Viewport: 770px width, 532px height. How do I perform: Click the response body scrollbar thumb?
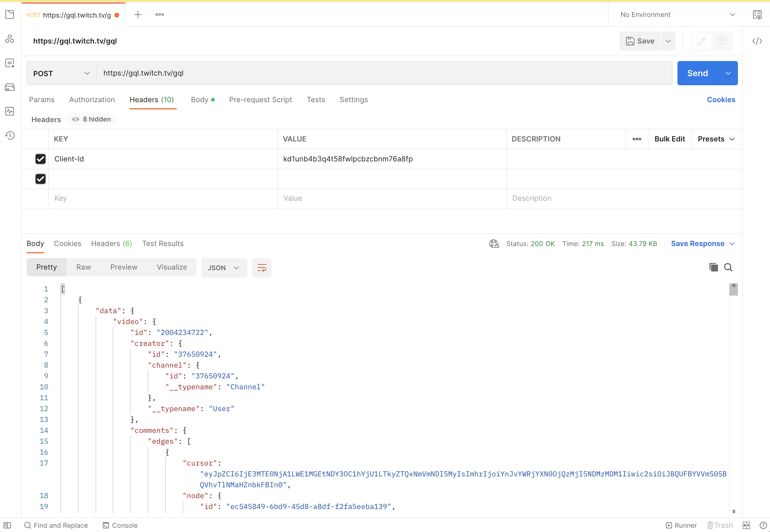click(733, 289)
